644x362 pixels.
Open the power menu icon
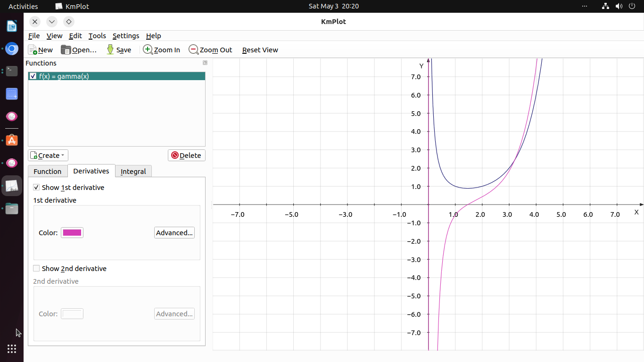[632, 6]
